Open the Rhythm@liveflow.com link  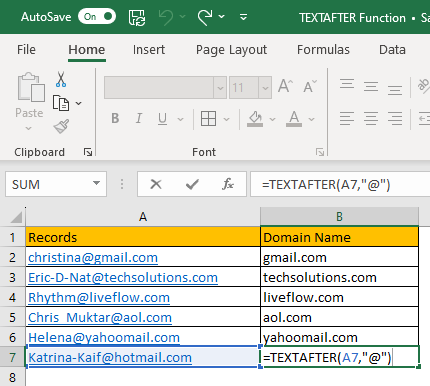click(99, 298)
